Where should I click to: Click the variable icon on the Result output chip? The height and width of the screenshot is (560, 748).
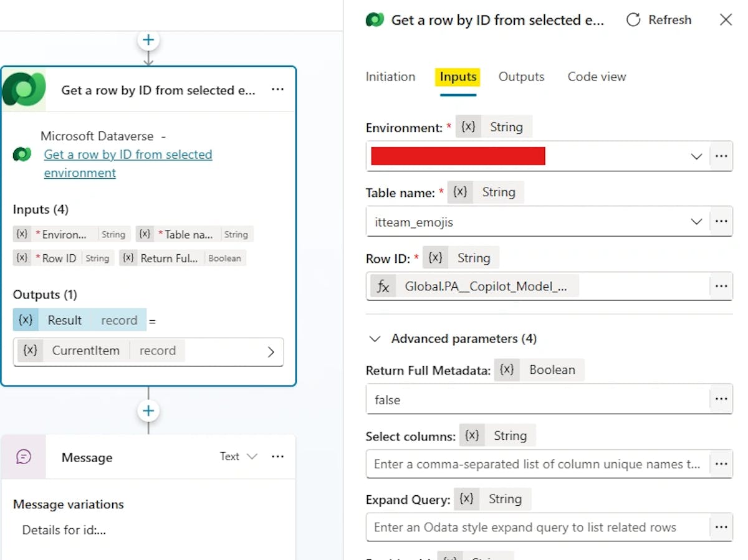point(26,320)
